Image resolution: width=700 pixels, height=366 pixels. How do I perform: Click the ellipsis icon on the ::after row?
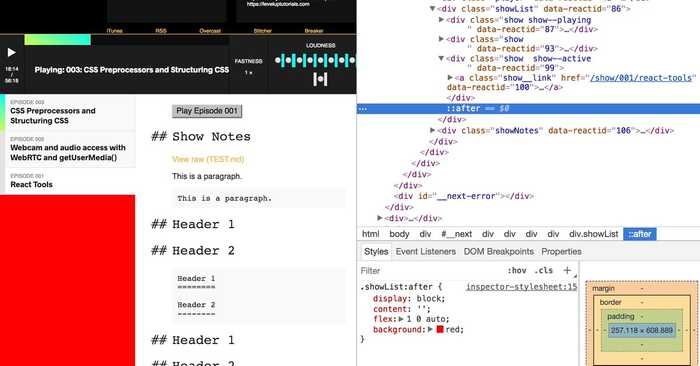[x=363, y=109]
